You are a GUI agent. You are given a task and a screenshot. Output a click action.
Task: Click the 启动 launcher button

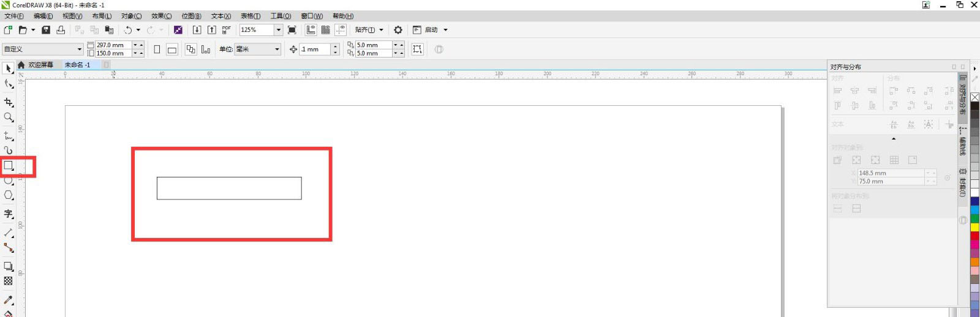pos(431,30)
